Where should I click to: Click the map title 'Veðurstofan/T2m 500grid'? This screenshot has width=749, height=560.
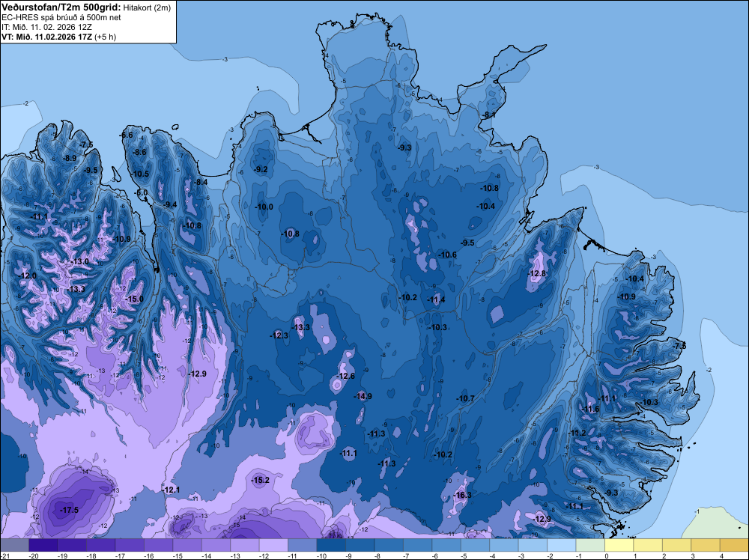[x=61, y=7]
